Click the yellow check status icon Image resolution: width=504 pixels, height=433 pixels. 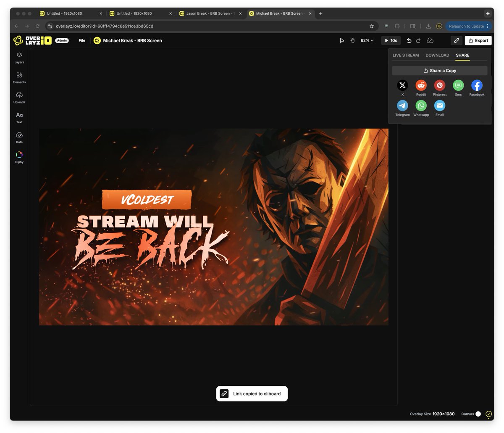pyautogui.click(x=488, y=414)
